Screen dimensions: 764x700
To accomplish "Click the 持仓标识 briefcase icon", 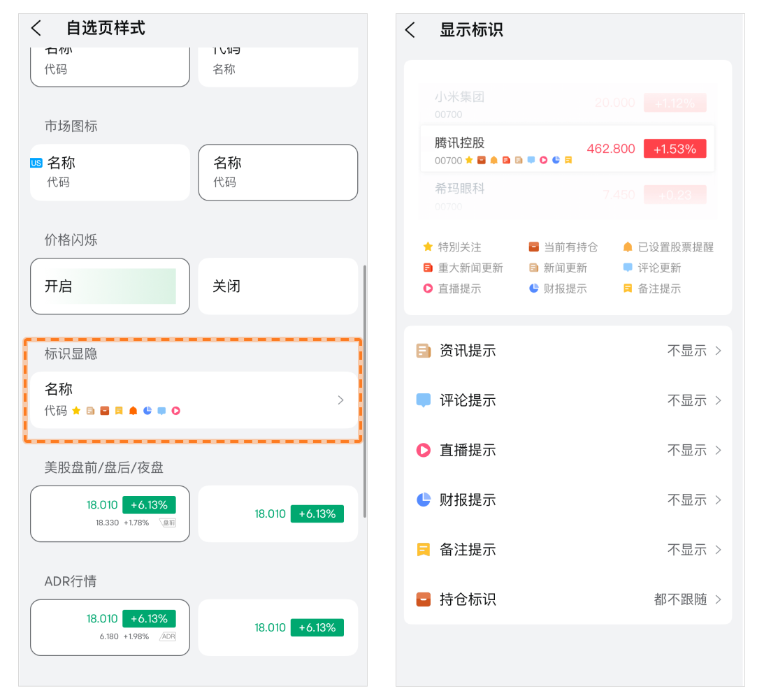I will click(x=424, y=599).
